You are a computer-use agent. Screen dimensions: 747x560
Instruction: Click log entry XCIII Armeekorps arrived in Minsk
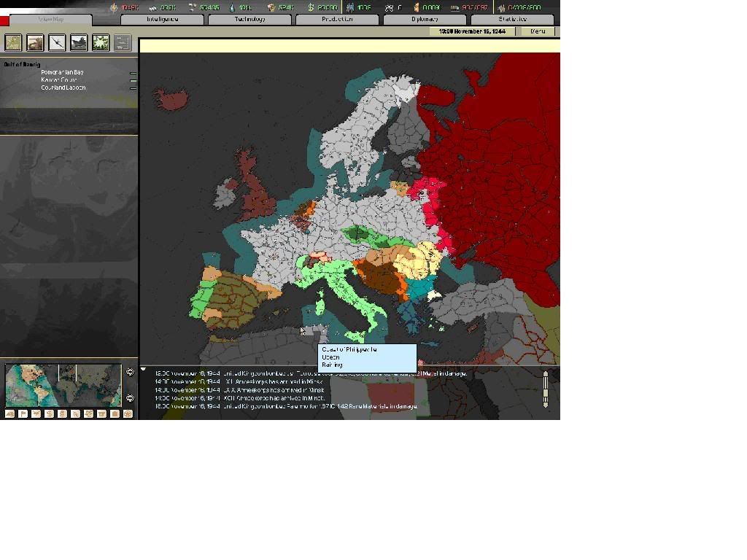pos(239,398)
